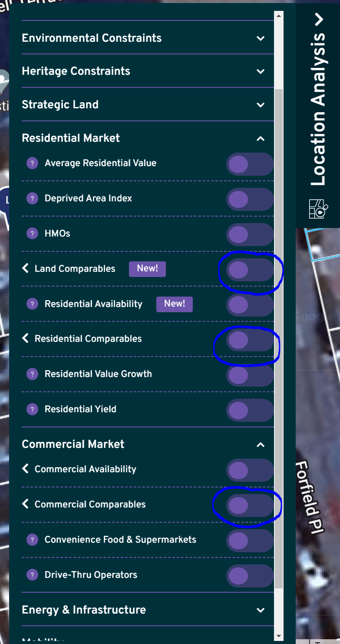Open help for Deprived Area Index
Screen dimensions: 340x644
click(x=32, y=199)
